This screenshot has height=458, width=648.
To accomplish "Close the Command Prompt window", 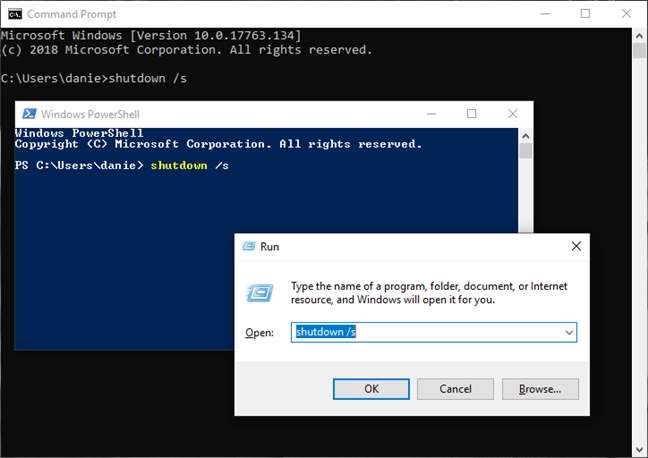I will (x=626, y=14).
